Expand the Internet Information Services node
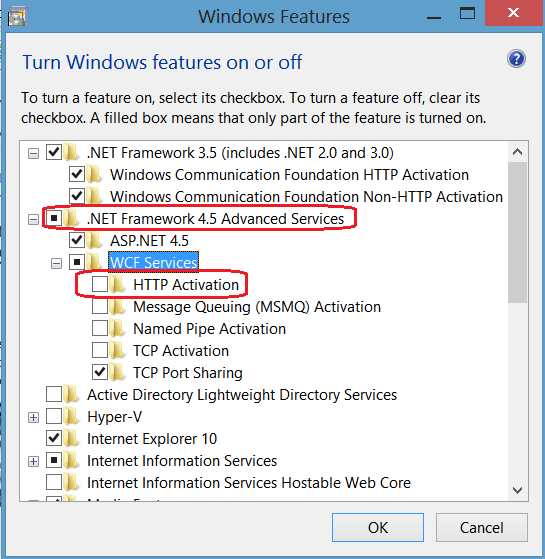Screen dimensions: 545x559 [34, 461]
